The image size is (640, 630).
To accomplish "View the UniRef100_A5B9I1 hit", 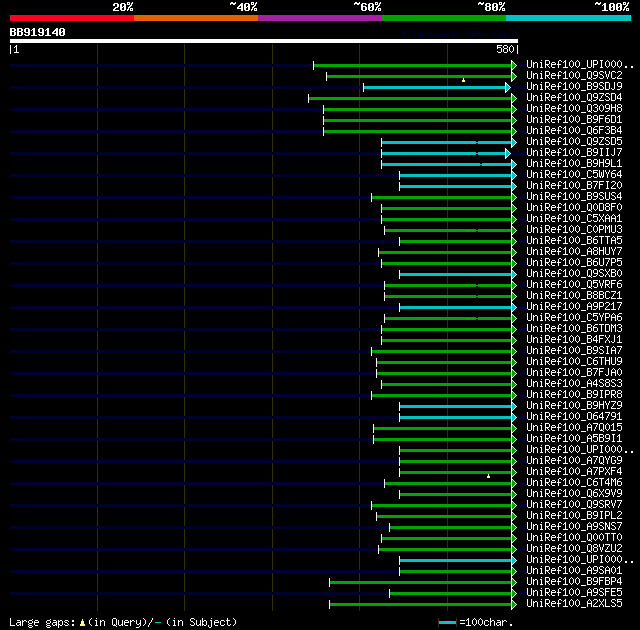I will (574, 439).
